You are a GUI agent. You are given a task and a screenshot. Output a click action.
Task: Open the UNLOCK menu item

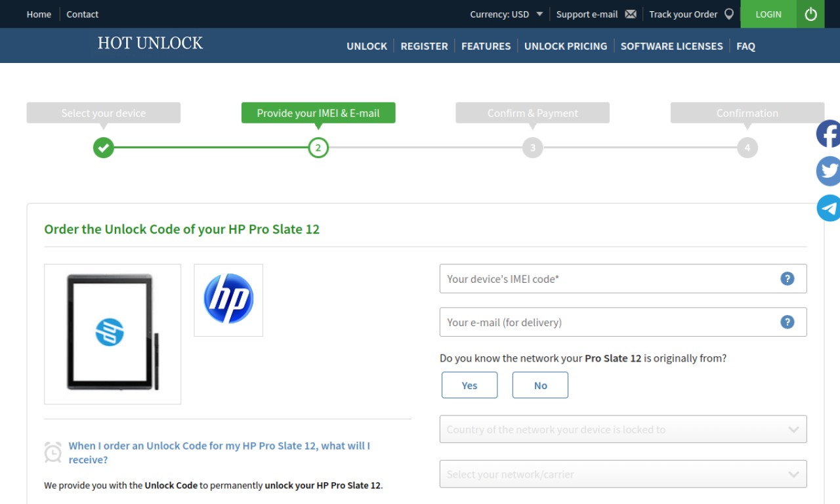coord(367,46)
